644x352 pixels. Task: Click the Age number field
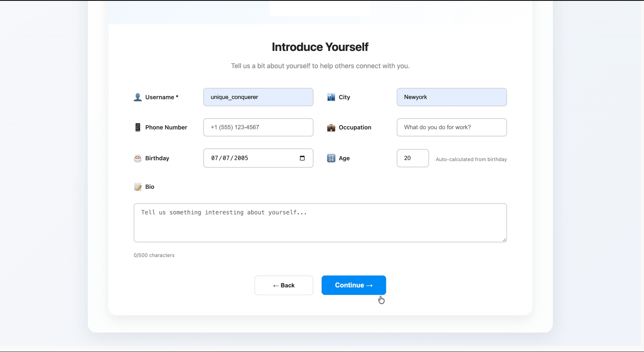click(x=413, y=158)
